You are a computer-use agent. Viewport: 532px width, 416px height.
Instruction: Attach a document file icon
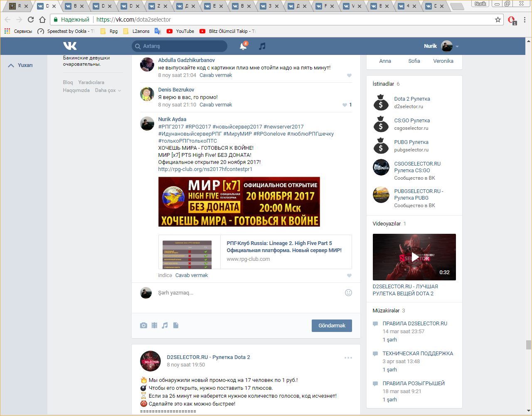[x=176, y=325]
